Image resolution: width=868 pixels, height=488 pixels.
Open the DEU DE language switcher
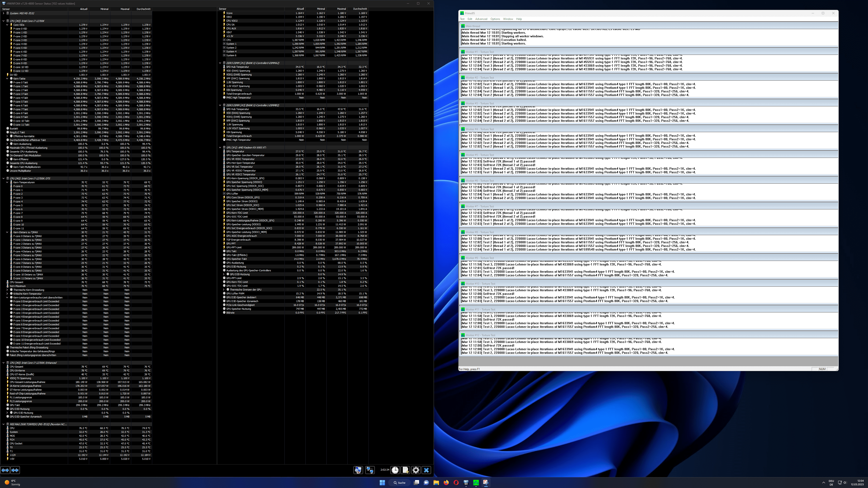[831, 483]
